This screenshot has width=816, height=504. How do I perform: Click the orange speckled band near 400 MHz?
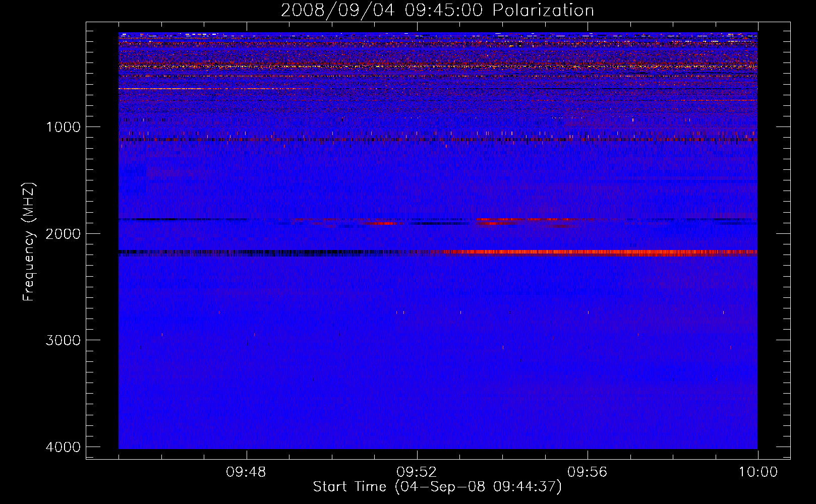coord(403,66)
